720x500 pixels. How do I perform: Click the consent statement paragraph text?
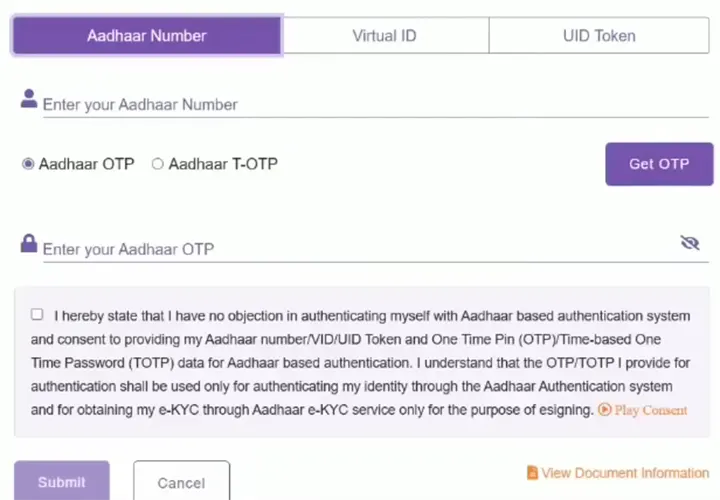[x=350, y=363]
